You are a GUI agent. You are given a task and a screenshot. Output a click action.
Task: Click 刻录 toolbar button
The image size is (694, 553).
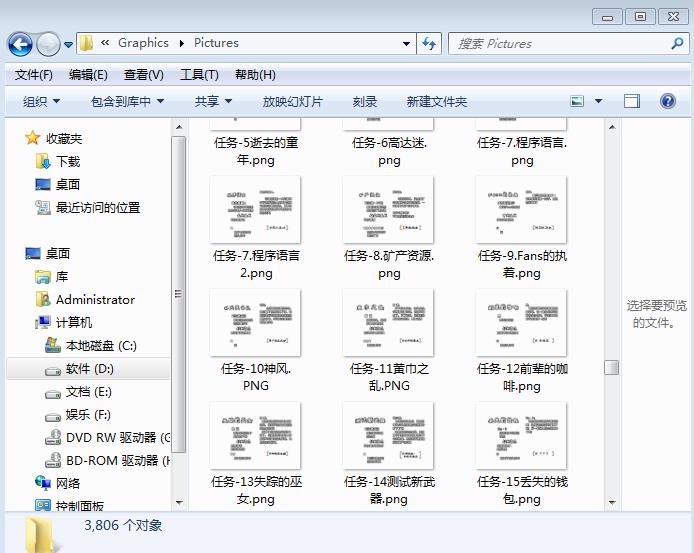[365, 101]
